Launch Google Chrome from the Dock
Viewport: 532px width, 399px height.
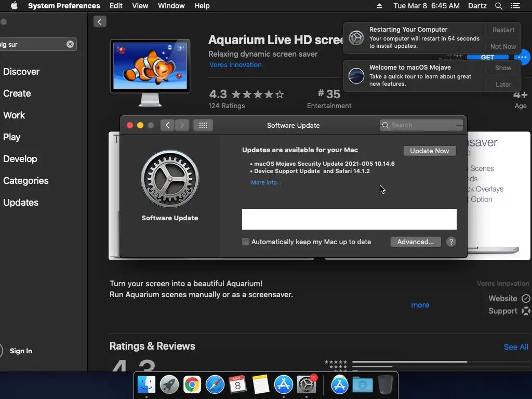(x=192, y=385)
